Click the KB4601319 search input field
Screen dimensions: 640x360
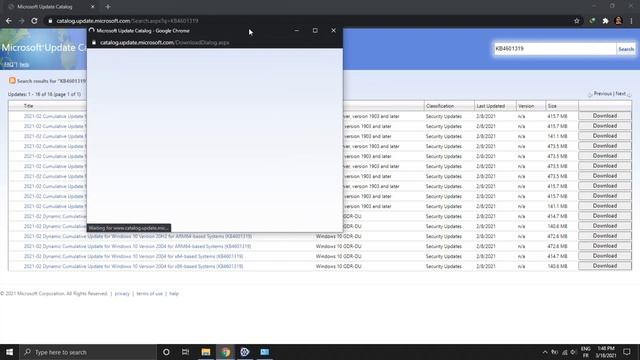coord(554,49)
